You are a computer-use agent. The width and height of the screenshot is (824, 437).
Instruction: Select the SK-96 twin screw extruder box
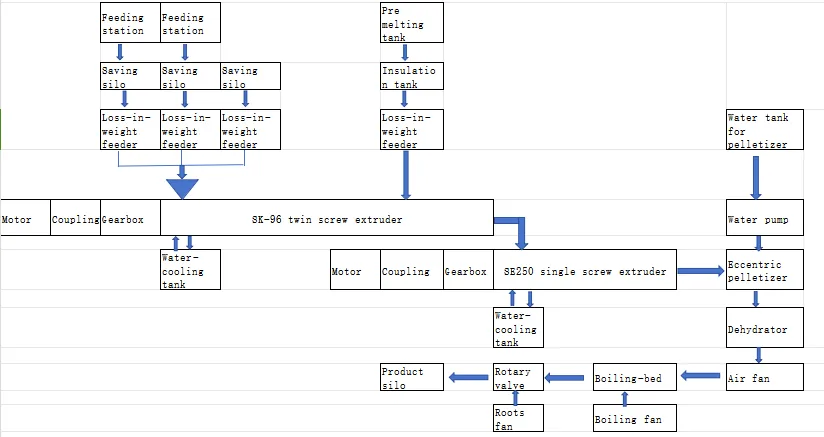[x=327, y=217]
